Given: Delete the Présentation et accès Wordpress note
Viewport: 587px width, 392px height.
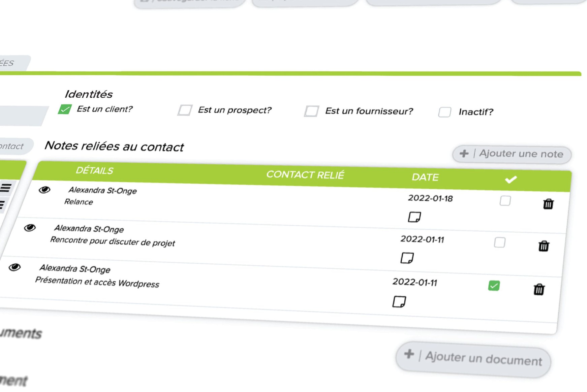Looking at the screenshot, I should tap(539, 289).
